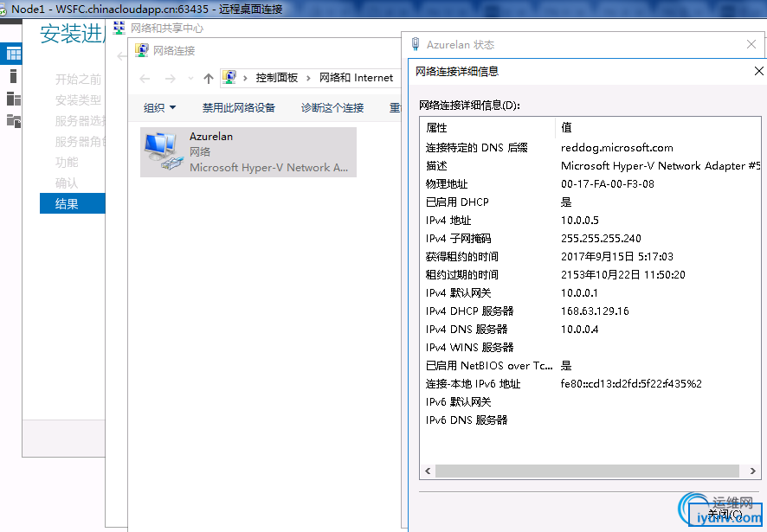The image size is (767, 532).
Task: Select the 连接特定的 DNS 后缀 row
Action: tap(590, 148)
